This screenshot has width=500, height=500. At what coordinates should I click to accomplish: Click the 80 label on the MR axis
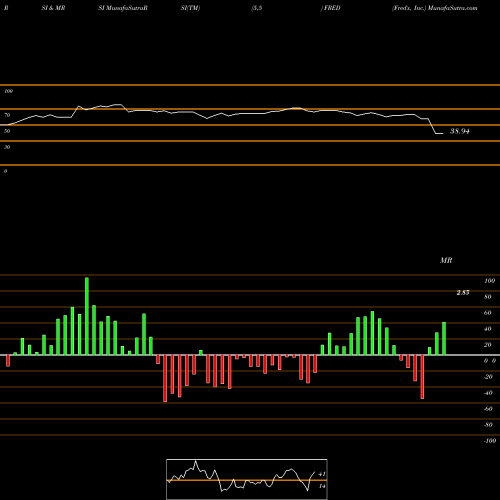click(x=488, y=297)
